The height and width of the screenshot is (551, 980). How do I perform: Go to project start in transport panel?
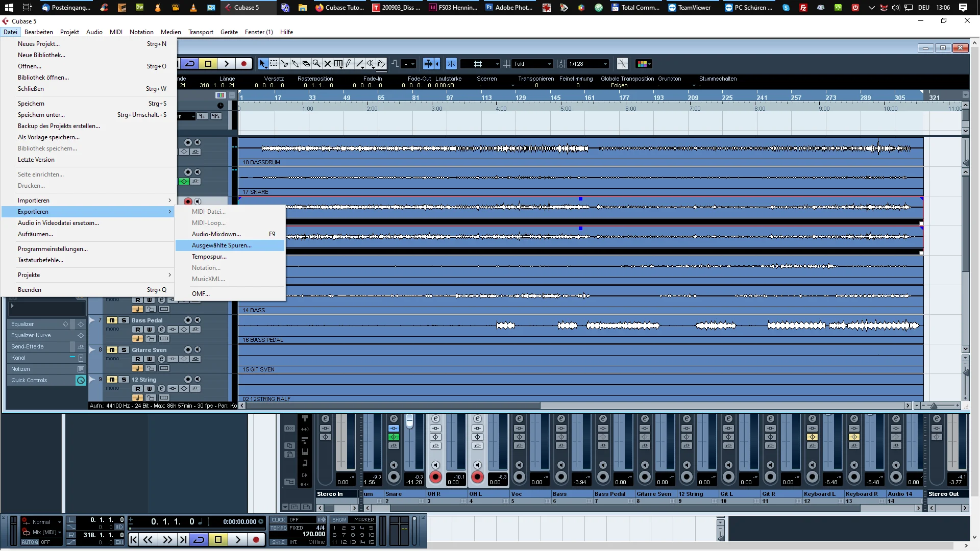point(134,539)
